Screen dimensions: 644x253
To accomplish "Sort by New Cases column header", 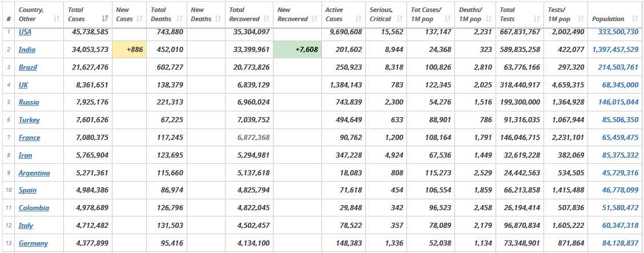I will [x=129, y=14].
